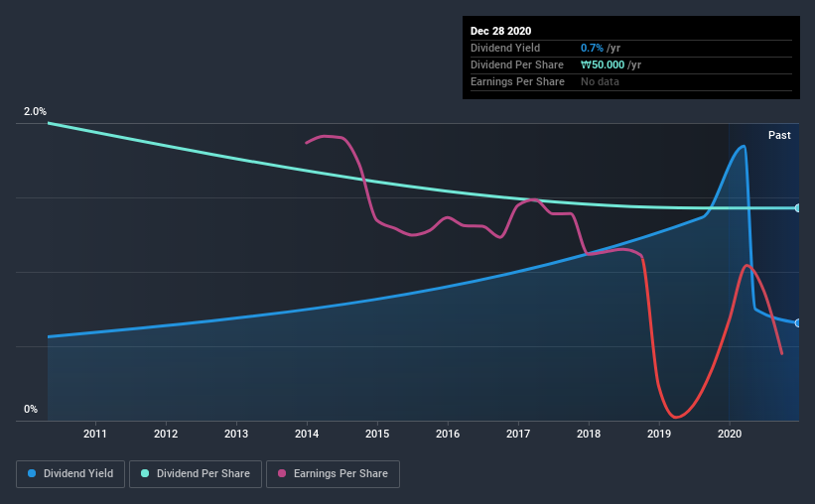
Task: Click the Dec 28 2020 tooltip date
Action: [500, 31]
